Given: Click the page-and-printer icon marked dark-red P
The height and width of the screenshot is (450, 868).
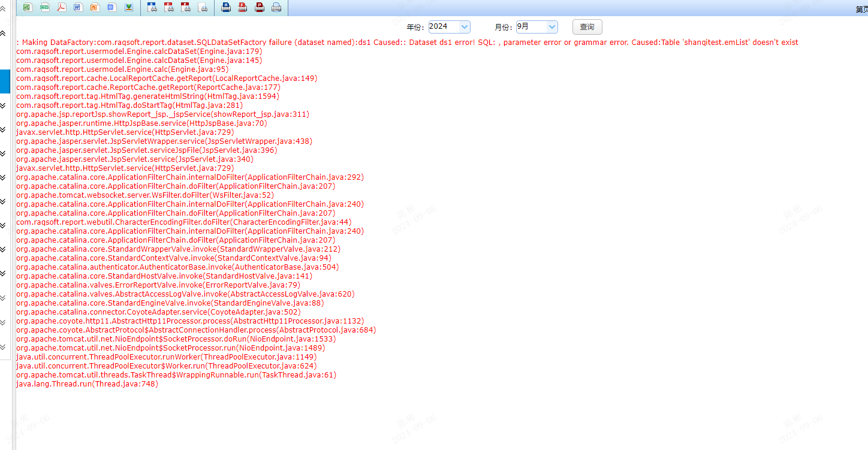Looking at the screenshot, I should pyautogui.click(x=186, y=7).
